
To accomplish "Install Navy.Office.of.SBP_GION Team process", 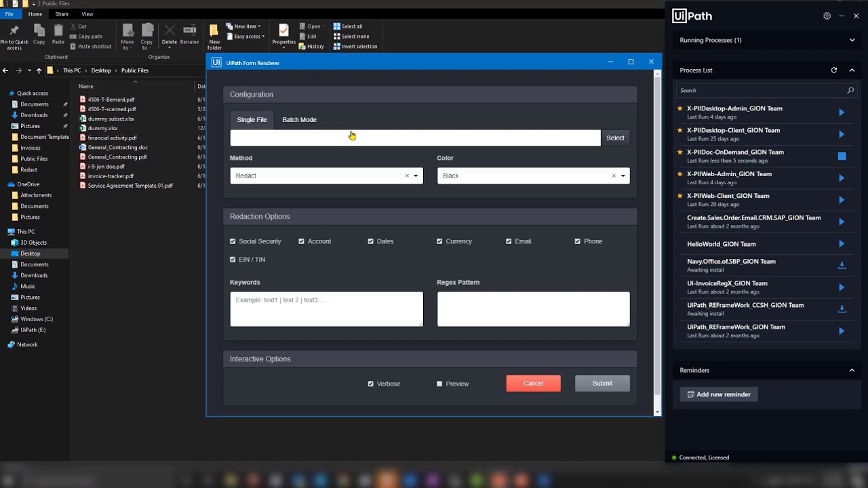I will 842,266.
